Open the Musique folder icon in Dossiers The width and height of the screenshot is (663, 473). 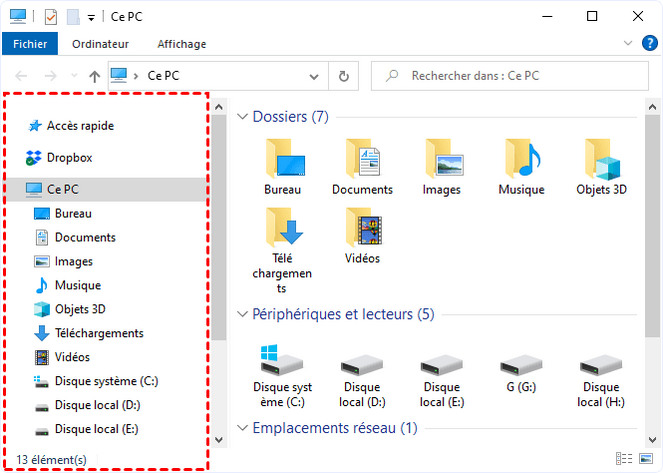coord(521,158)
